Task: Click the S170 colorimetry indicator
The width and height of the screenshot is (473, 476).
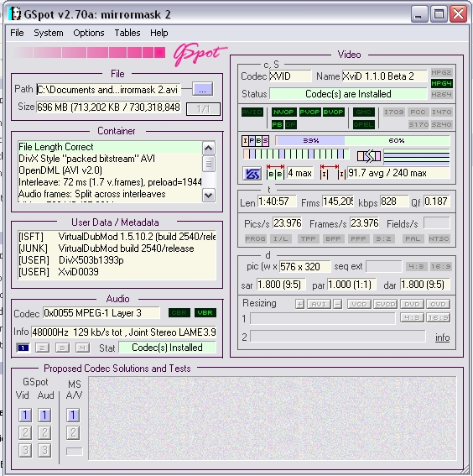Action: tap(418, 124)
